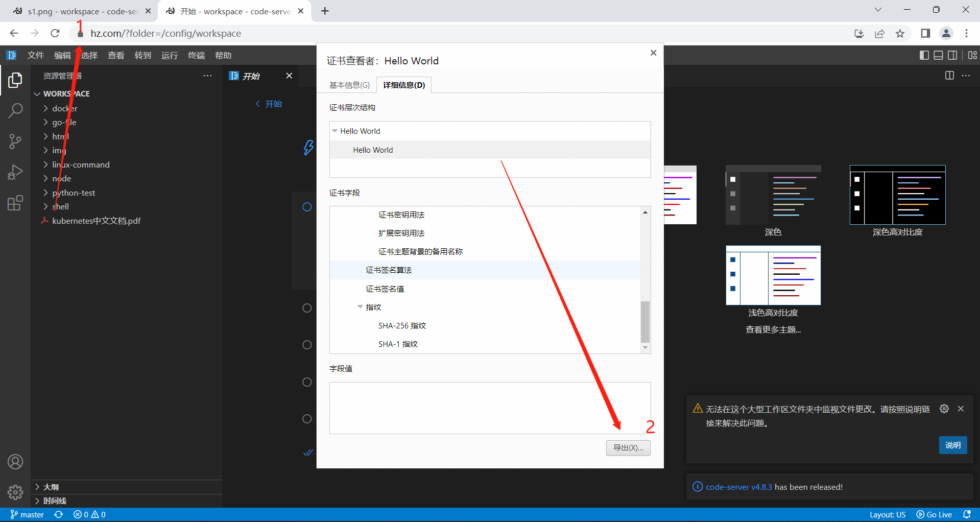
Task: Open the Run and Debug view
Action: point(15,172)
